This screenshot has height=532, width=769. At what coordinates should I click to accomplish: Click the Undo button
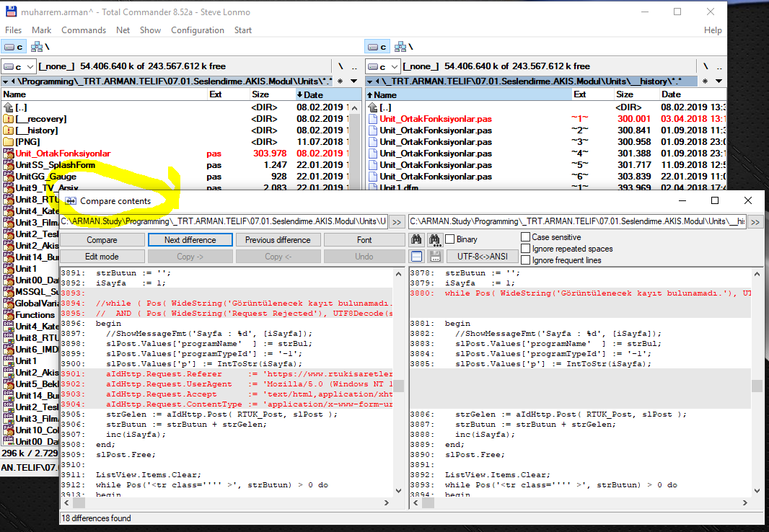(x=364, y=256)
